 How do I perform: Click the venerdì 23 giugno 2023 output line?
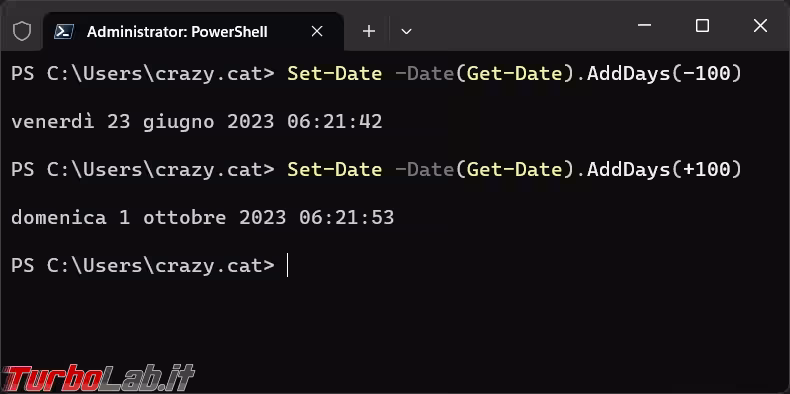196,122
